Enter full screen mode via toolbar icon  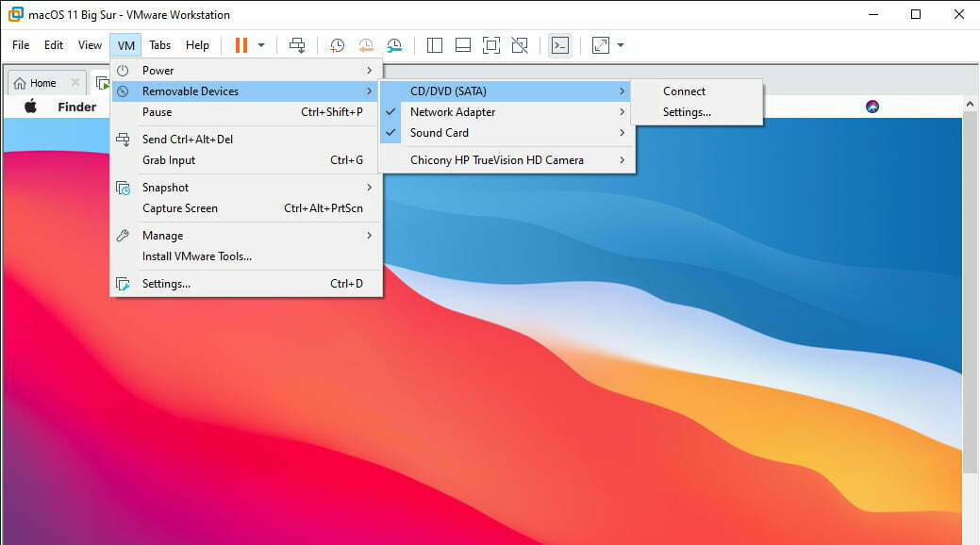tap(491, 45)
